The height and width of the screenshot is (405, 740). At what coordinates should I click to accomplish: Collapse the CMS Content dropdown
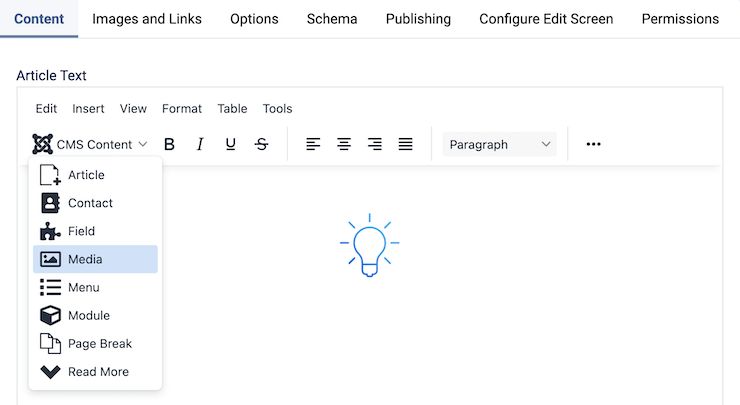[91, 144]
